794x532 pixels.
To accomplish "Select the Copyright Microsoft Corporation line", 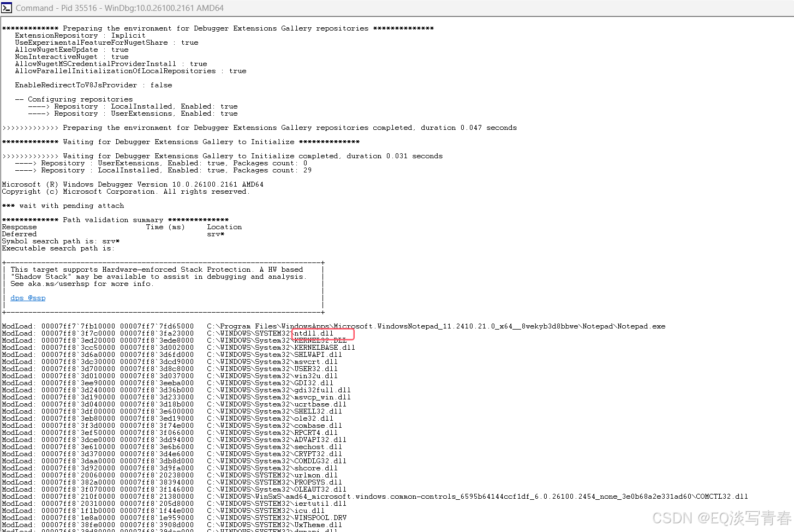I will click(x=126, y=192).
